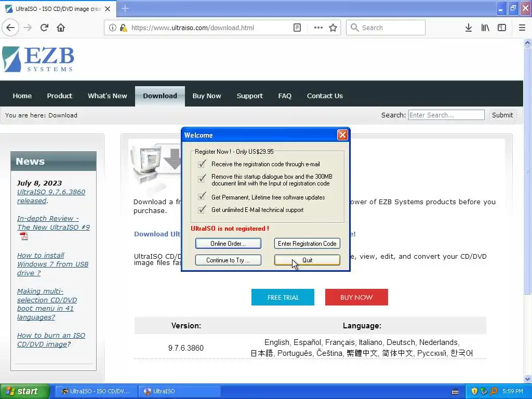The height and width of the screenshot is (399, 532).
Task: Open 'How to install Windows 7 from USB' link
Action: coord(52,264)
